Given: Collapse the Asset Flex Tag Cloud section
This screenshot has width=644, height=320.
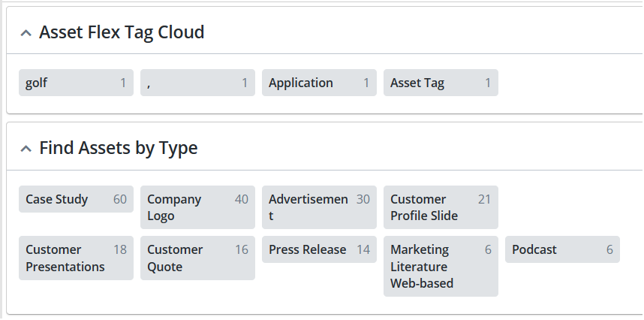Looking at the screenshot, I should [x=26, y=33].
